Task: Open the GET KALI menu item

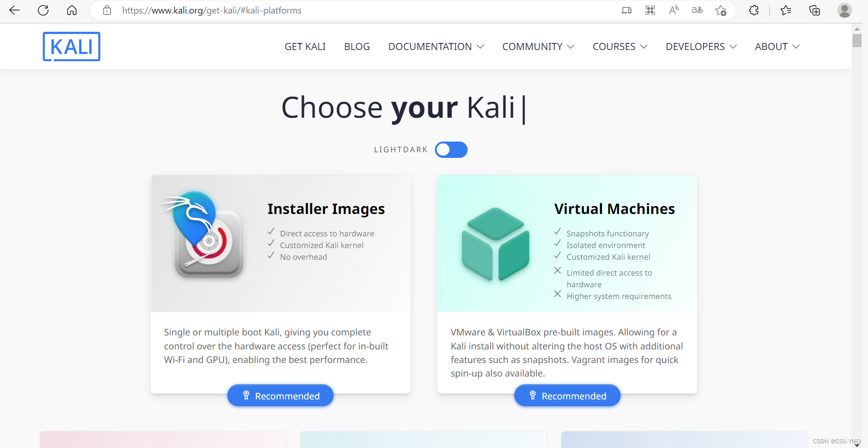Action: (305, 47)
